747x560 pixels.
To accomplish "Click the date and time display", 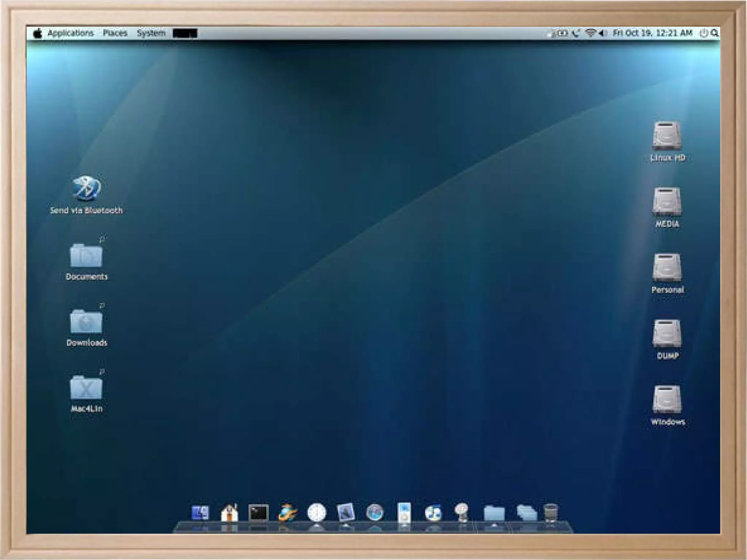I will coord(652,33).
